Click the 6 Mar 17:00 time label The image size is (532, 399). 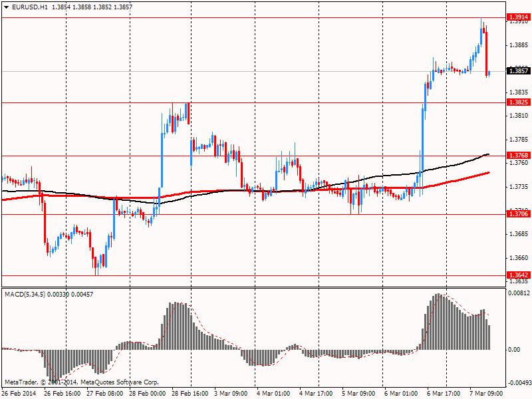pyautogui.click(x=444, y=394)
